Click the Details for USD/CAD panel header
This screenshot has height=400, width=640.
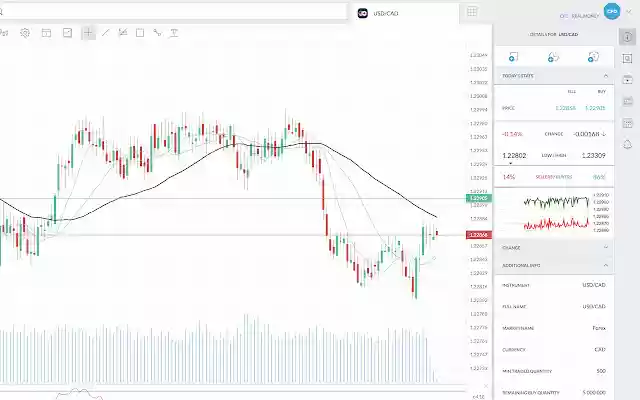pyautogui.click(x=554, y=34)
